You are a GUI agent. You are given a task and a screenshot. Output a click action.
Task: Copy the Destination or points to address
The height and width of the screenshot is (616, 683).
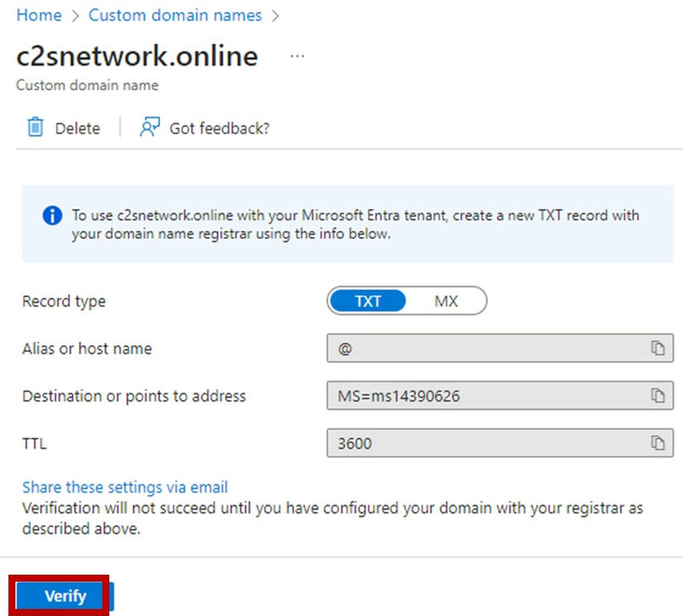pos(658,395)
